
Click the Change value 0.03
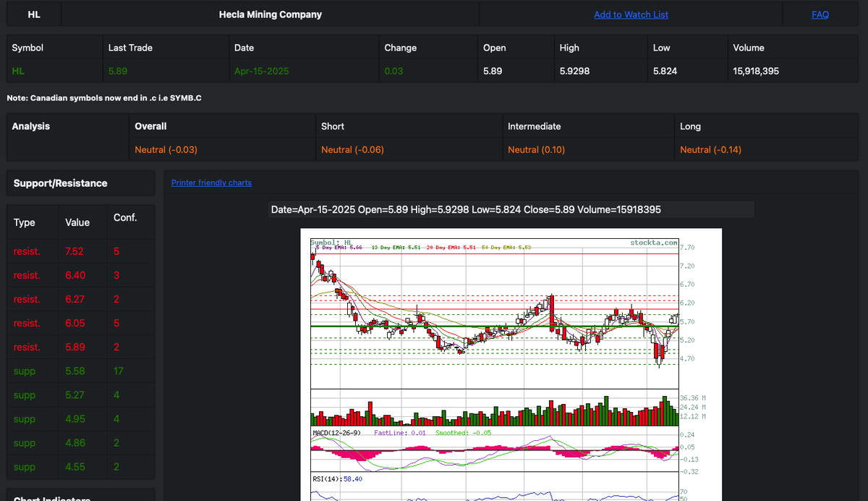(x=393, y=71)
